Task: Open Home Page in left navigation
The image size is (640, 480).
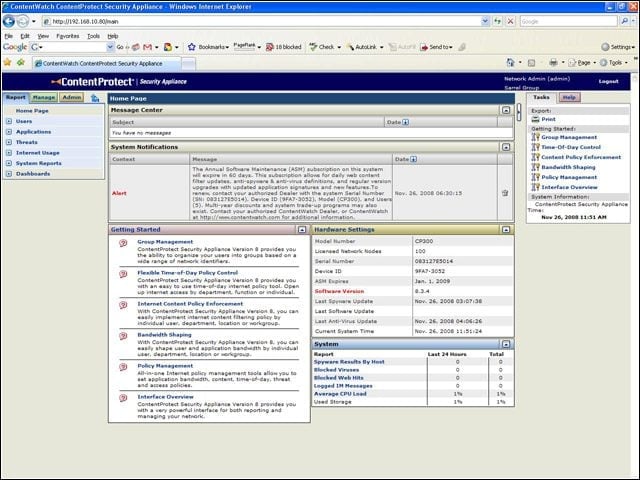Action: pyautogui.click(x=32, y=111)
